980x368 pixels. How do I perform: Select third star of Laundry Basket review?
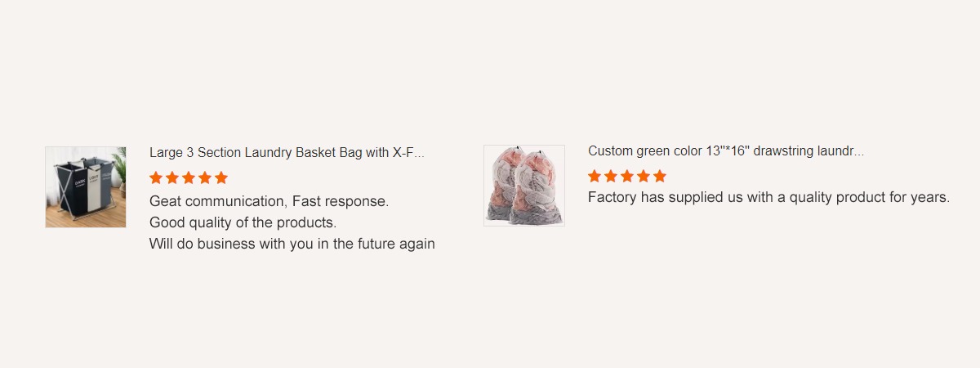pyautogui.click(x=189, y=177)
